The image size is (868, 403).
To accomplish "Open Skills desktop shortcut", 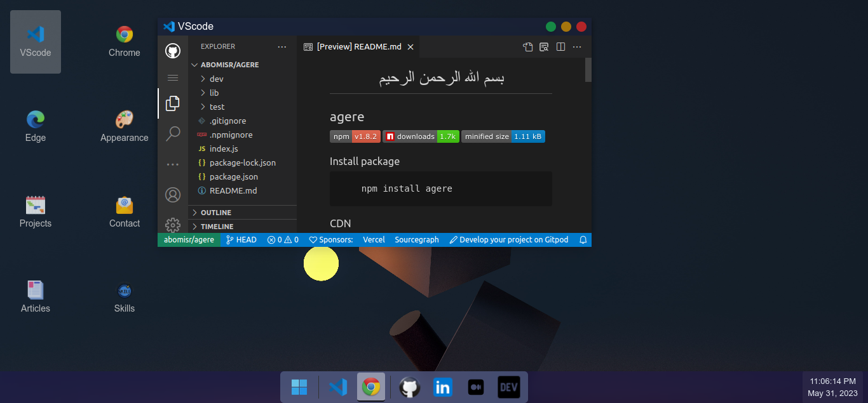I will 125,298.
